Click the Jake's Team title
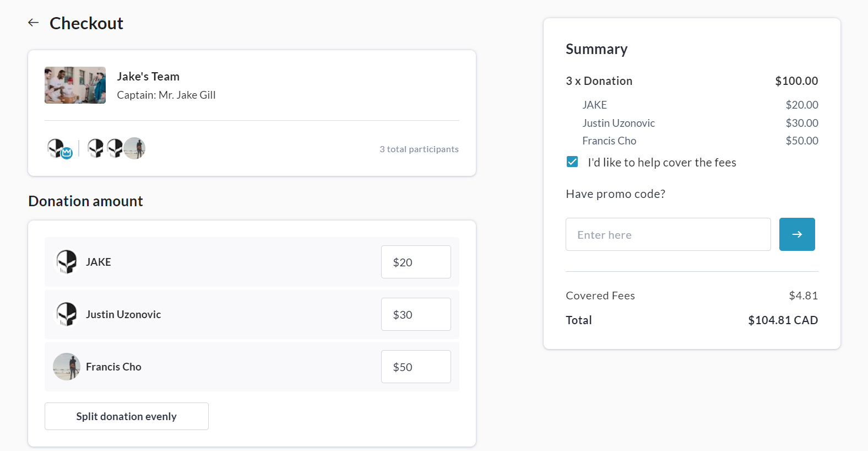Viewport: 868px width, 451px height. (148, 77)
